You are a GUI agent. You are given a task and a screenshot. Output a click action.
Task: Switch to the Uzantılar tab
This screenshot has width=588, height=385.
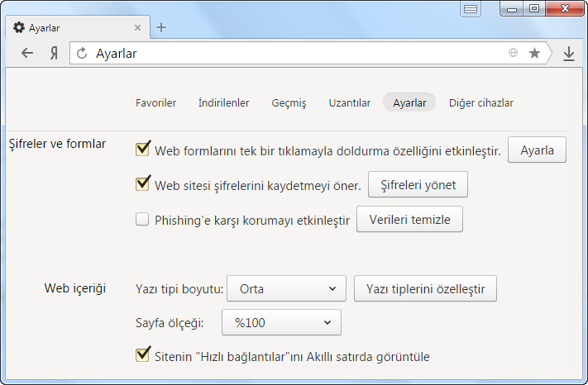pyautogui.click(x=350, y=102)
